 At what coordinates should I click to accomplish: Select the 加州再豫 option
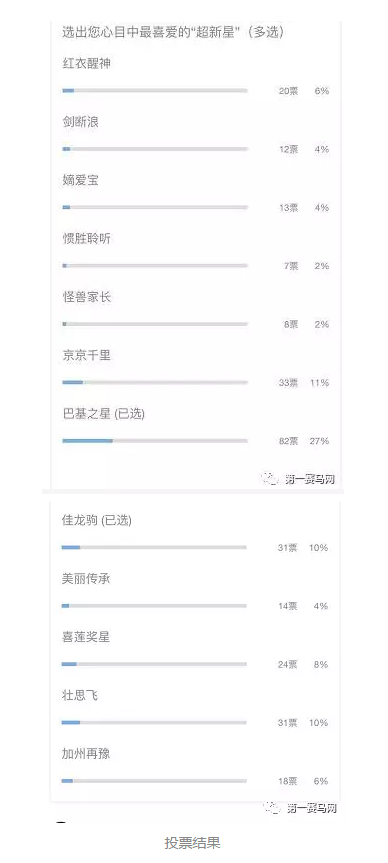195,767
